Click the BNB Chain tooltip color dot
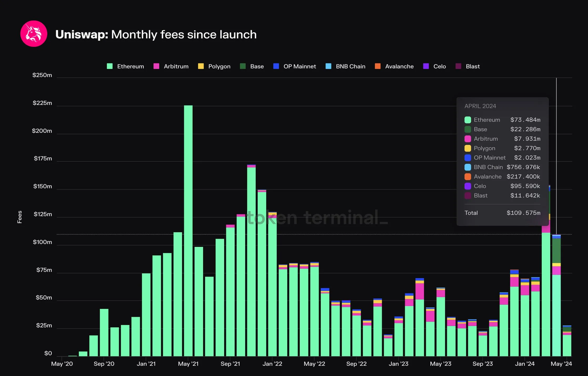588x376 pixels. pyautogui.click(x=468, y=167)
